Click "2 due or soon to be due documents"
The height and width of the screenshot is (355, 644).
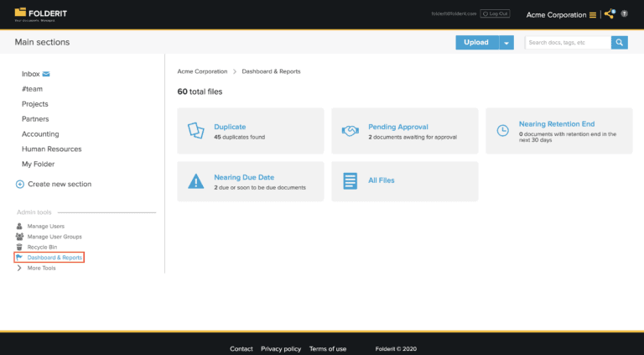pos(260,188)
